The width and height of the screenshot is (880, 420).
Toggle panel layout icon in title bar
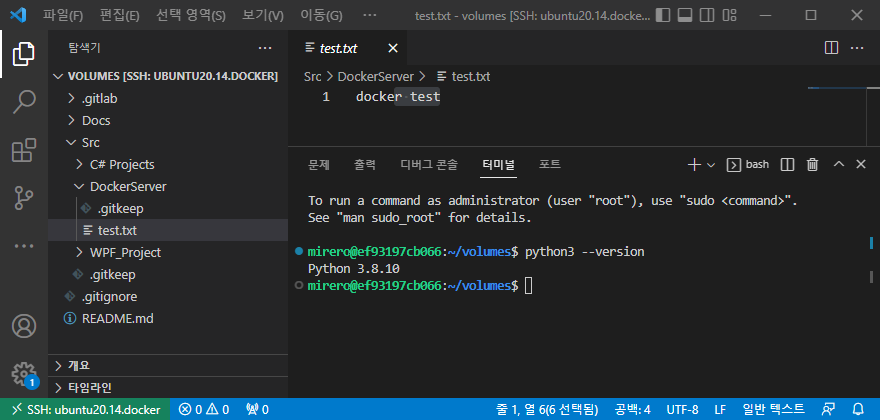(684, 15)
